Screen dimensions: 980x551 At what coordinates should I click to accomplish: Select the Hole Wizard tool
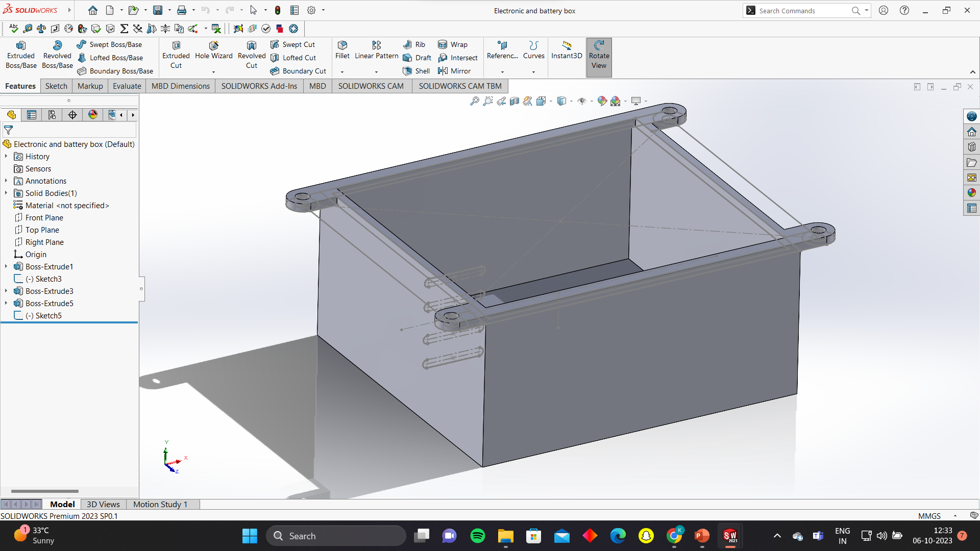click(x=213, y=50)
